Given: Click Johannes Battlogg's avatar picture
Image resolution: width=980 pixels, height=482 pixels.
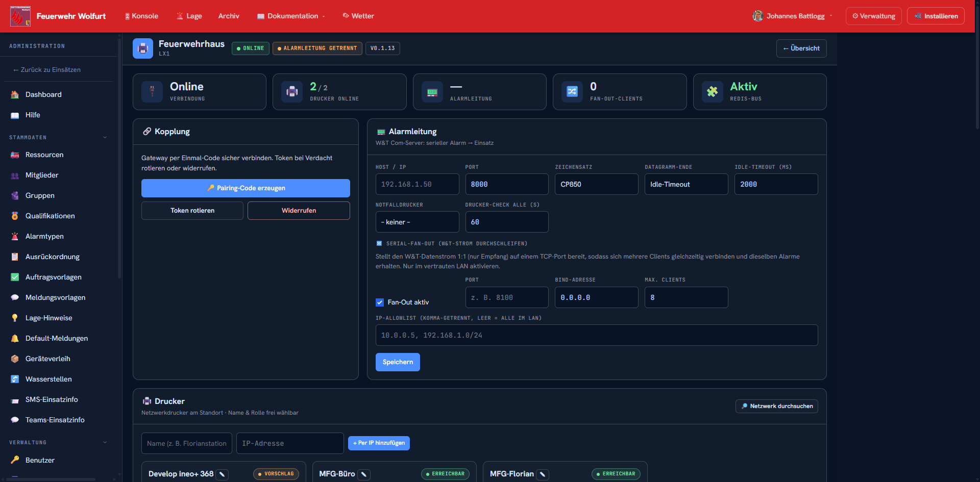Looking at the screenshot, I should coord(758,16).
